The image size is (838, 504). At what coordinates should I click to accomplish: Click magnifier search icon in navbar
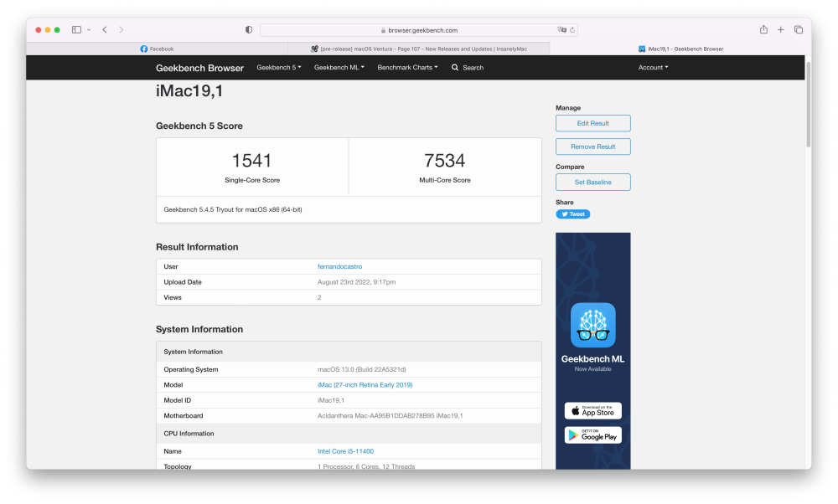point(455,68)
